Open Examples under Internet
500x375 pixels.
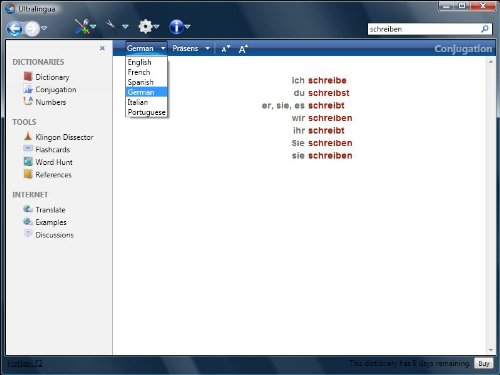point(51,222)
